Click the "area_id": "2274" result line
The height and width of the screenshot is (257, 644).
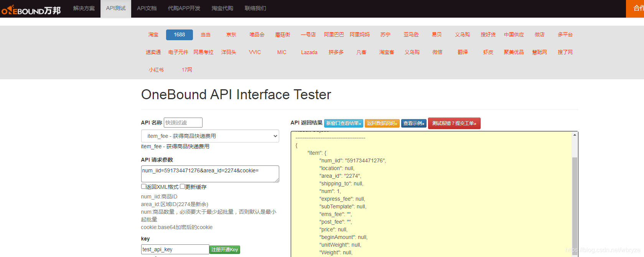tap(340, 176)
